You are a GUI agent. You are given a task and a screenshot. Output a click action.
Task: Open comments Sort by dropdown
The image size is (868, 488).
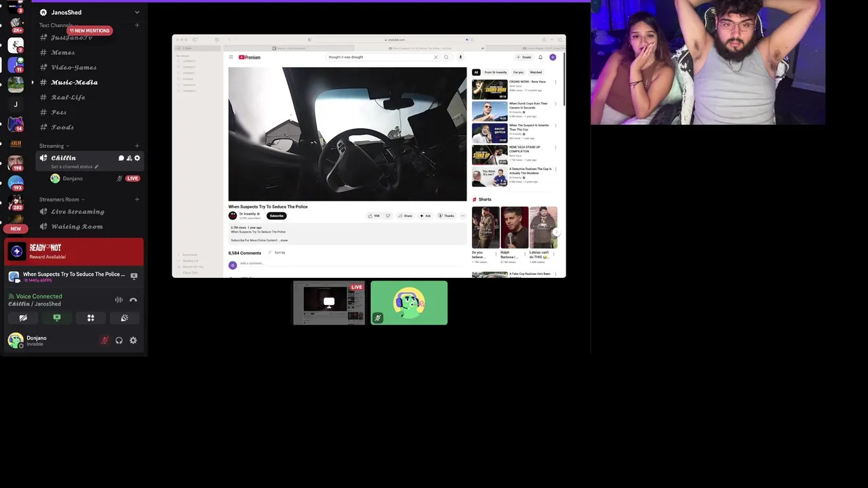[277, 253]
